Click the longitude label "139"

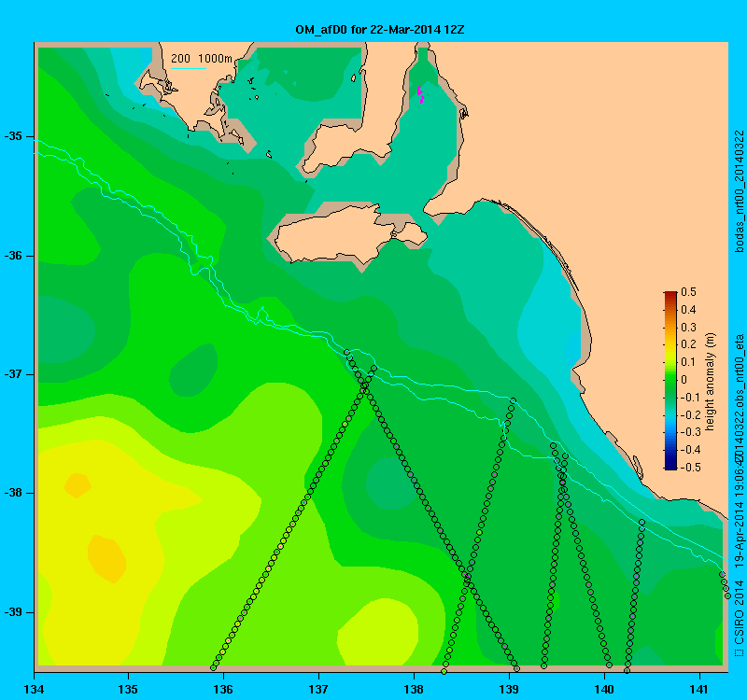509,689
